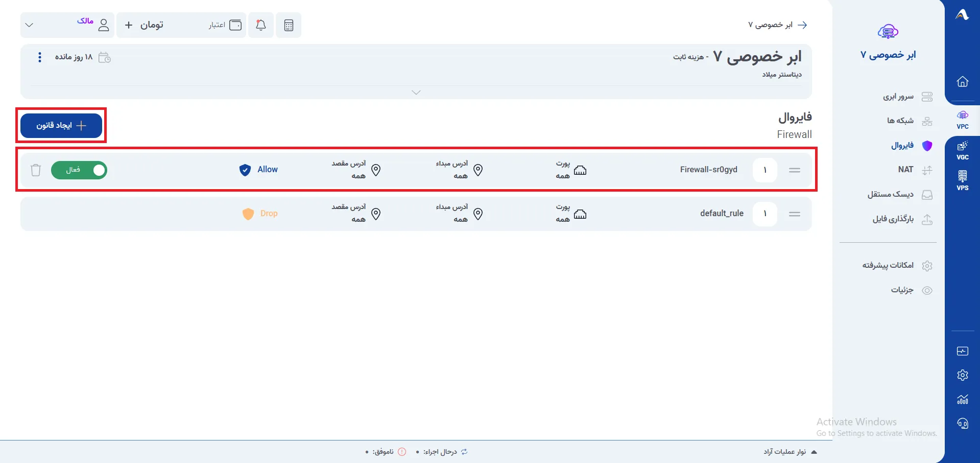
Task: Toggle the فعال switch of Firewall-sr0gyd
Action: click(79, 170)
